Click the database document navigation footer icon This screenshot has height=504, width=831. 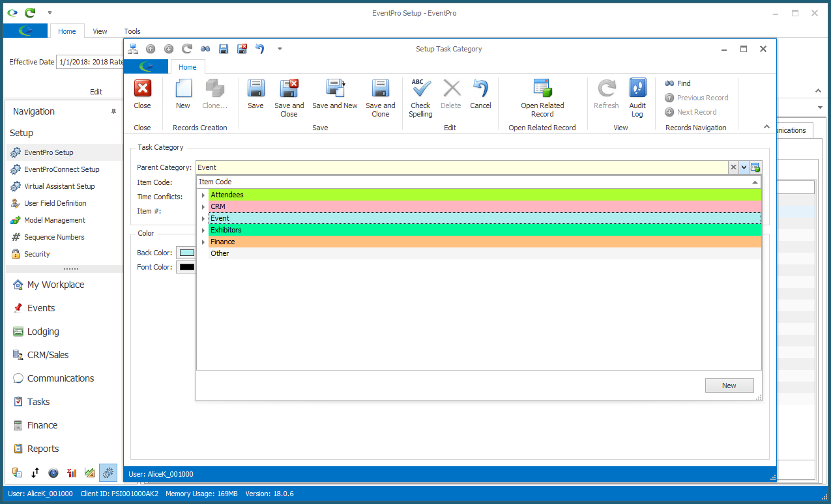click(17, 473)
